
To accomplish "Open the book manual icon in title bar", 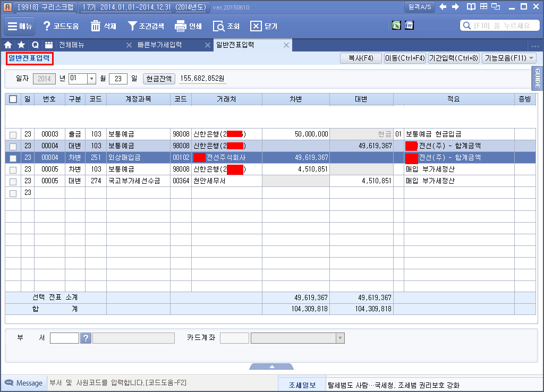I will click(471, 7).
